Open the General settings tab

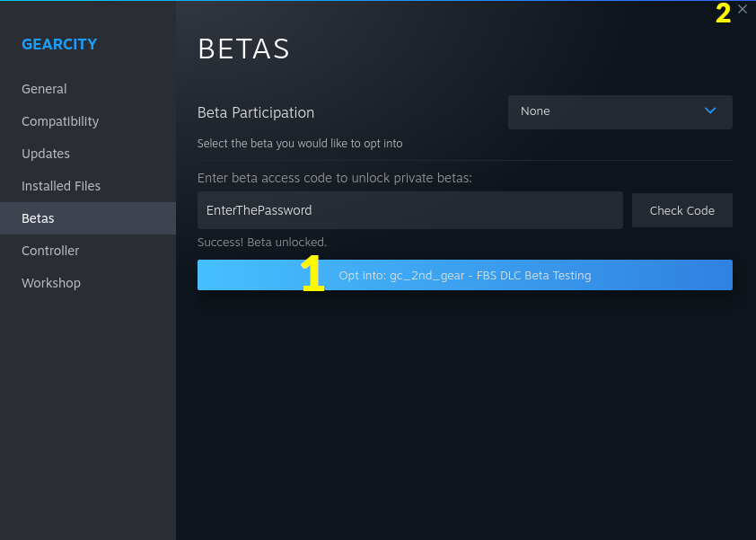point(44,89)
